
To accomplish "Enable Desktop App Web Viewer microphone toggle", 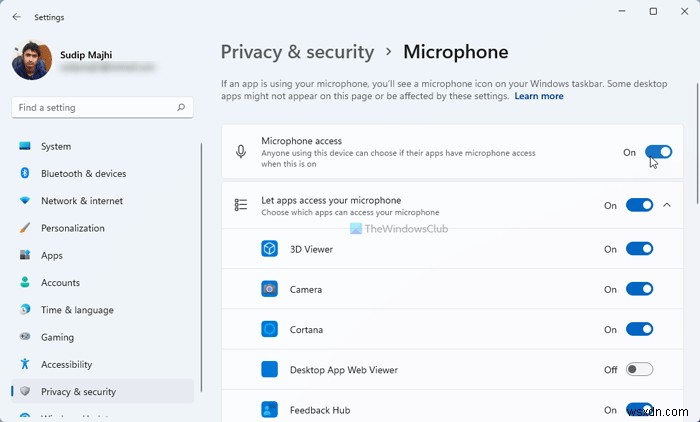I will click(x=639, y=369).
